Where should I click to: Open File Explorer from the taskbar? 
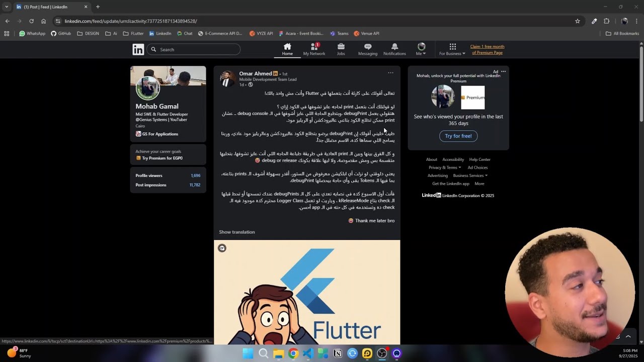[x=278, y=353]
